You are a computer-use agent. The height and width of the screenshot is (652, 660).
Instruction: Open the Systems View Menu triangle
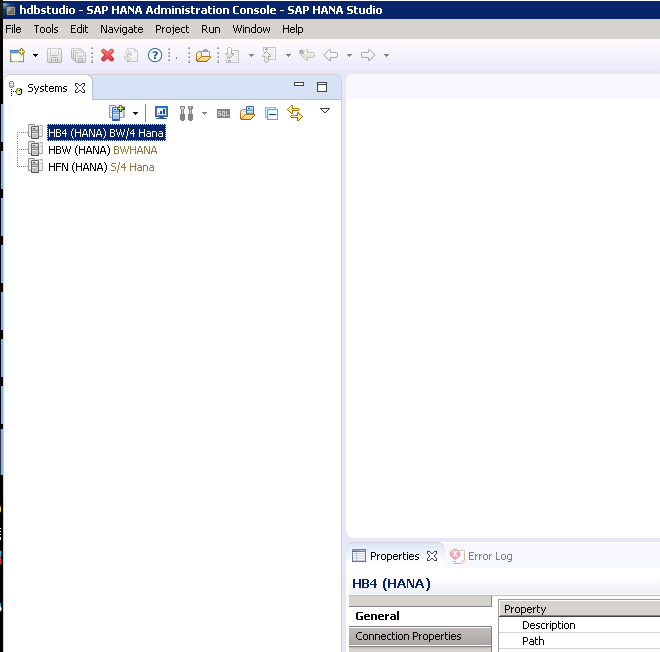[325, 111]
